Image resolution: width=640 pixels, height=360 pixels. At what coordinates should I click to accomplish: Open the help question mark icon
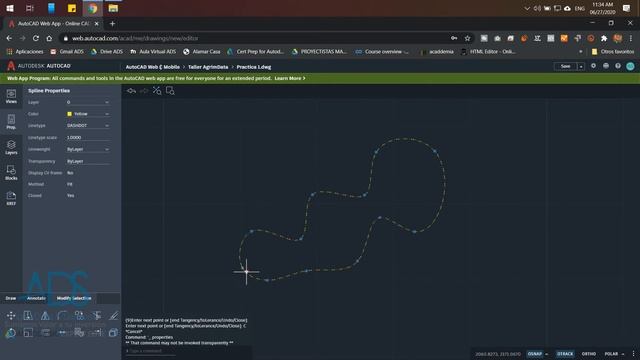(618, 66)
